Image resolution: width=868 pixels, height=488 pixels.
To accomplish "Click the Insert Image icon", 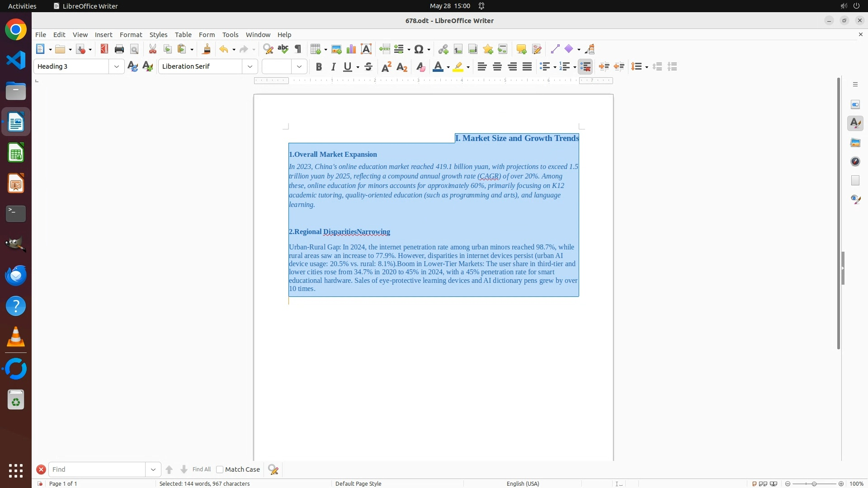I will point(336,49).
